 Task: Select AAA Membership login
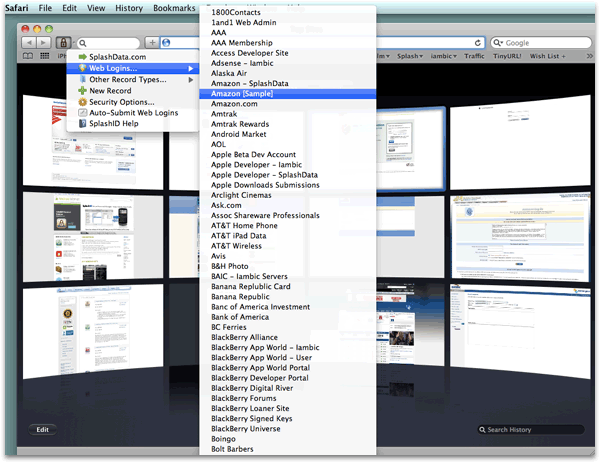point(287,43)
